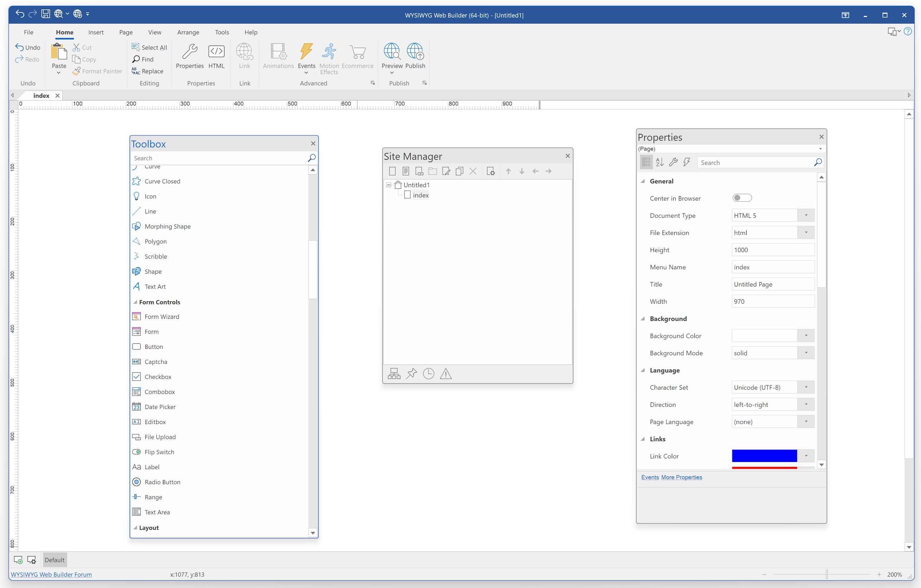Screen dimensions: 921x588
Task: Open the Background Mode dropdown
Action: click(806, 353)
